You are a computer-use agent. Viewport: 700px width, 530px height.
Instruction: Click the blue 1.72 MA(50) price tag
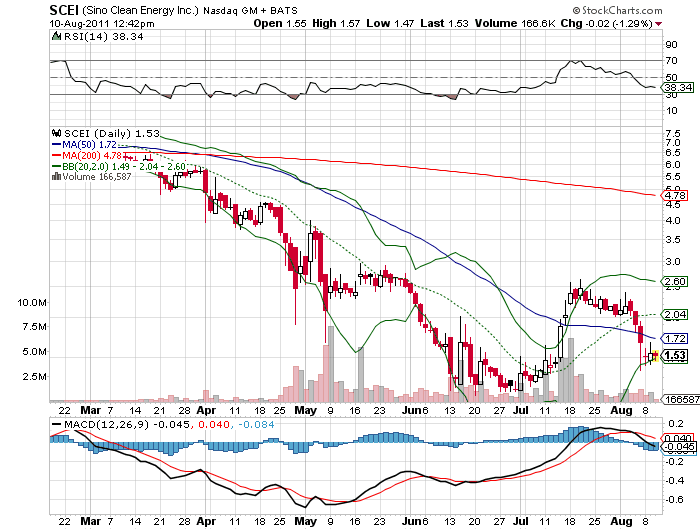click(675, 338)
